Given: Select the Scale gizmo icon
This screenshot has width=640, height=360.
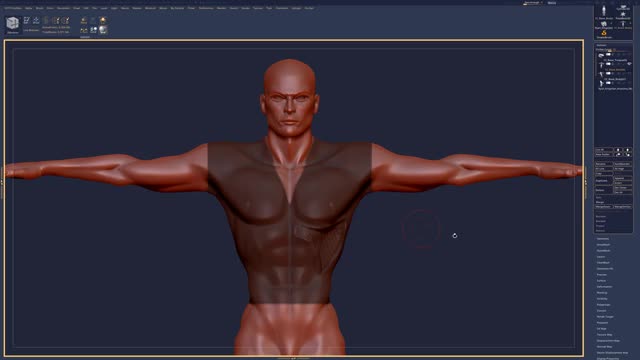Looking at the screenshot, I should click(x=56, y=20).
